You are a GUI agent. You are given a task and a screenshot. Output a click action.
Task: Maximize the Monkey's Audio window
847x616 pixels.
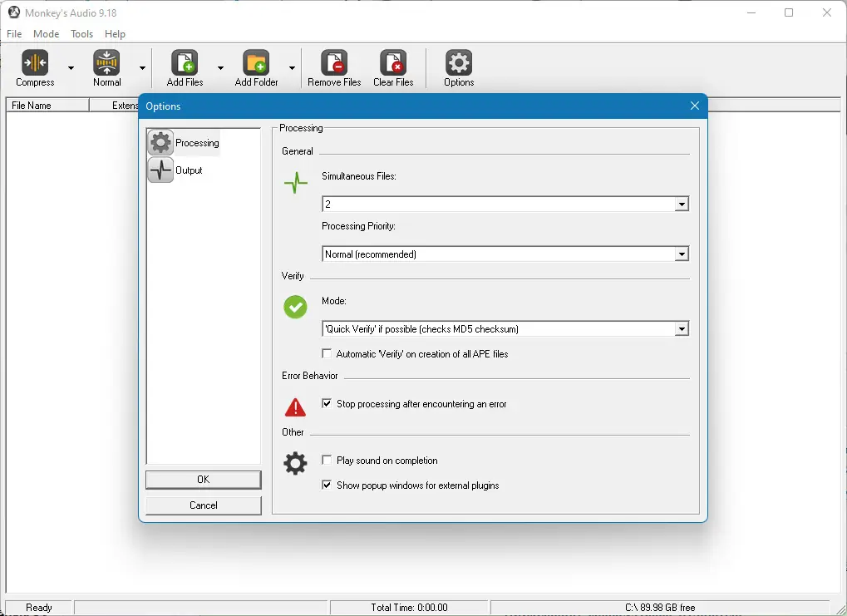click(x=789, y=12)
